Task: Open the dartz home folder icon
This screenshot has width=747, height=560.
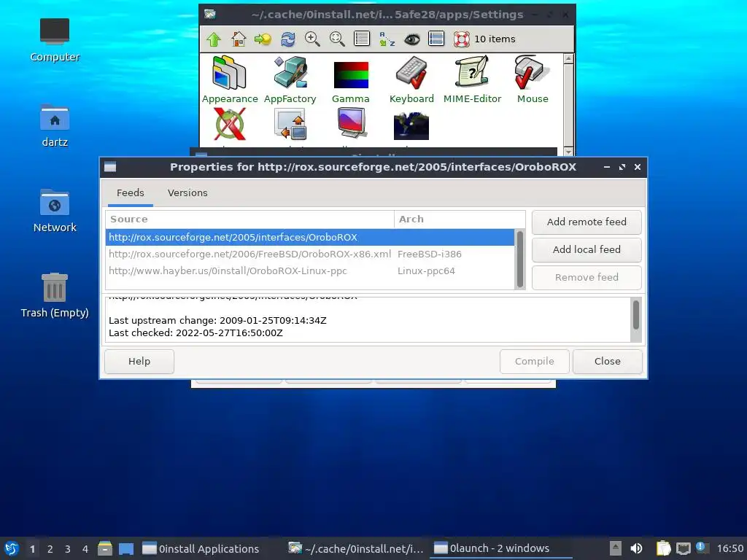Action: pos(54,125)
